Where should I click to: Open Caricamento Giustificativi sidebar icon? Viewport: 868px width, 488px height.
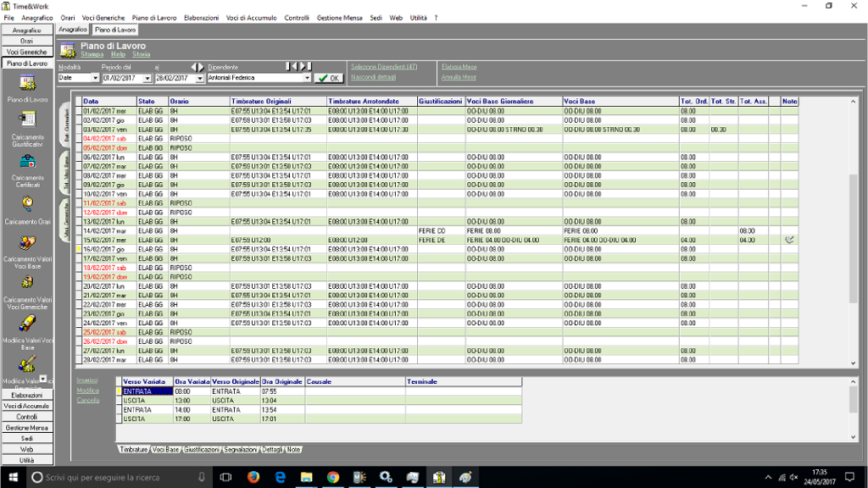click(x=27, y=119)
